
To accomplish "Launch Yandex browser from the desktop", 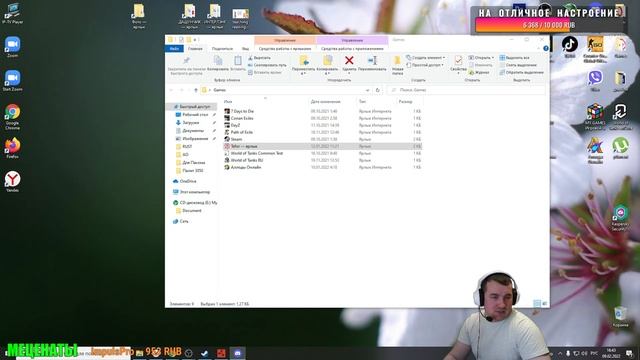I will [x=12, y=182].
